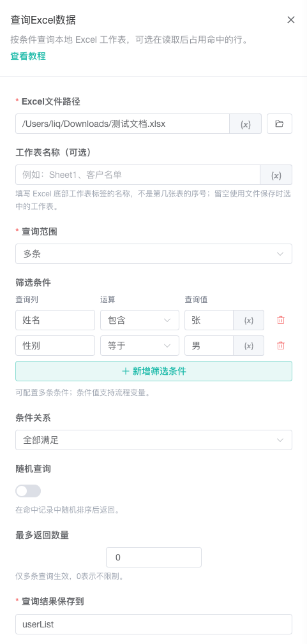Toggle the 随机查询 switch

[28, 491]
